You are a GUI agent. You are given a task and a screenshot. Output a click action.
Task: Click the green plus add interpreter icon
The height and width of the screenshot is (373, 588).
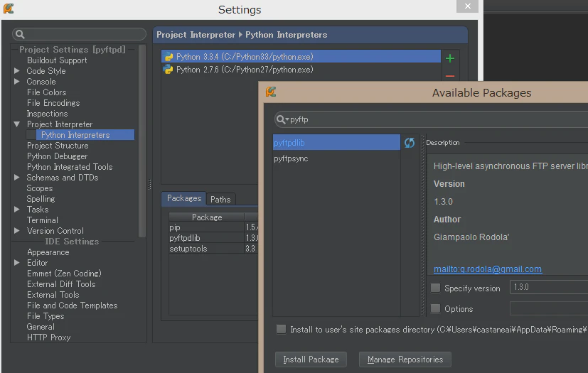[450, 58]
